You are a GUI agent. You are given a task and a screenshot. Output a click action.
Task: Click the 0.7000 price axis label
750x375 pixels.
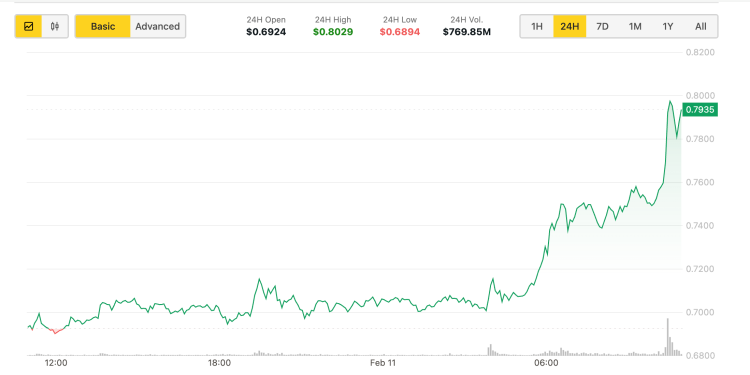pyautogui.click(x=700, y=312)
